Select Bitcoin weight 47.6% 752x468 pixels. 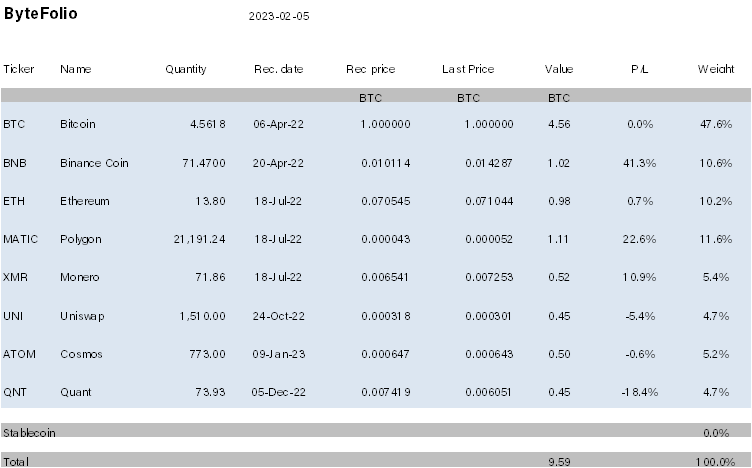[x=716, y=124]
